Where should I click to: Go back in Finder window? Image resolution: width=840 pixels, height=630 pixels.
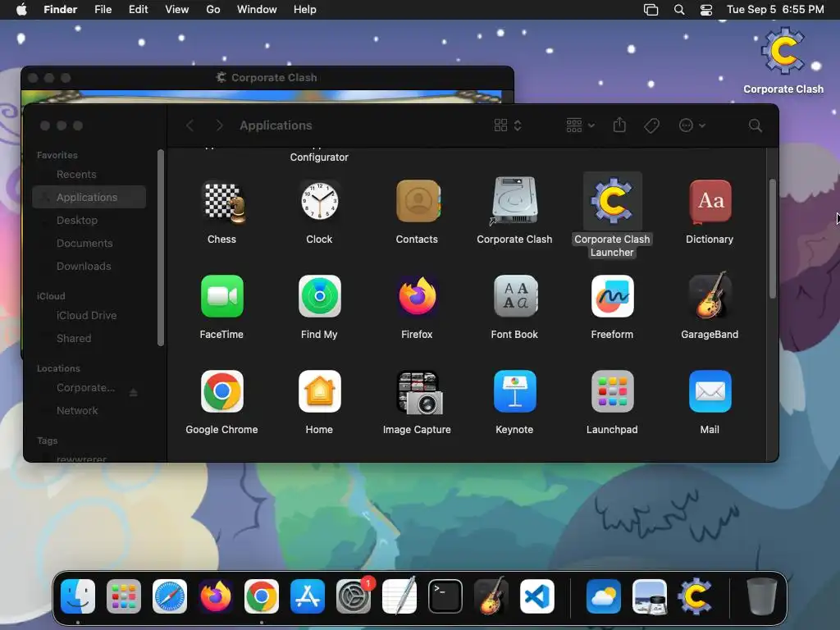[189, 126]
